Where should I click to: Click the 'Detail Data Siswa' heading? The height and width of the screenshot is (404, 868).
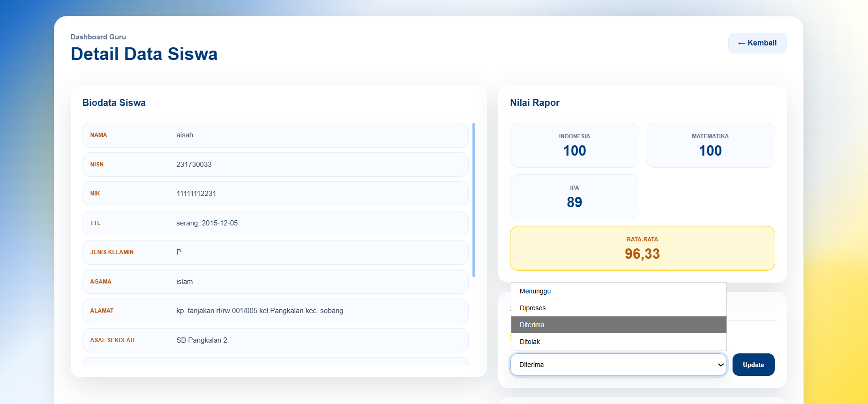point(144,54)
